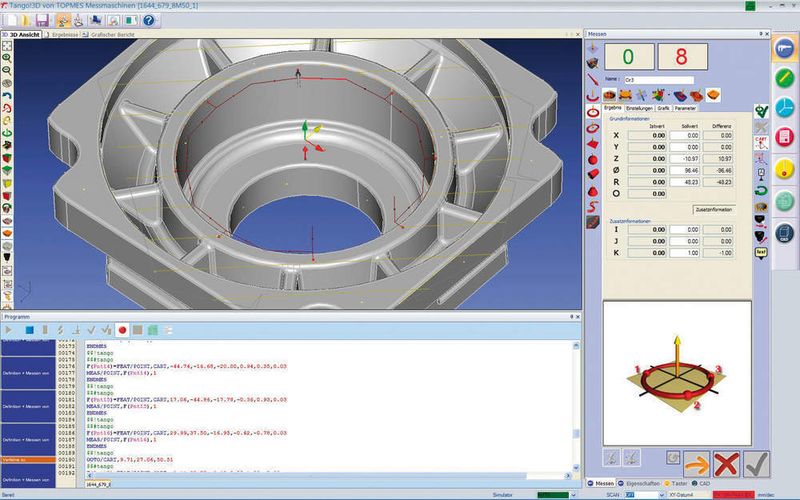Image resolution: width=800 pixels, height=500 pixels.
Task: Click the checkmark icon in program toolbar
Action: pos(91,330)
